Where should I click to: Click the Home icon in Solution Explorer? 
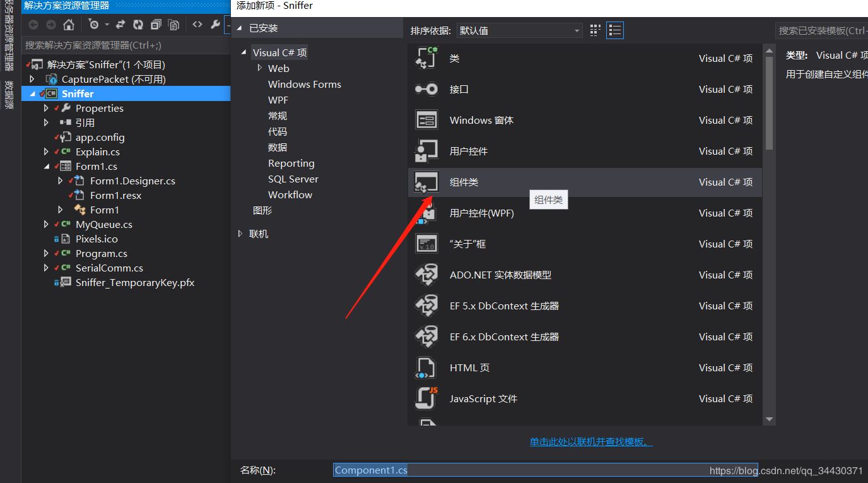click(69, 25)
